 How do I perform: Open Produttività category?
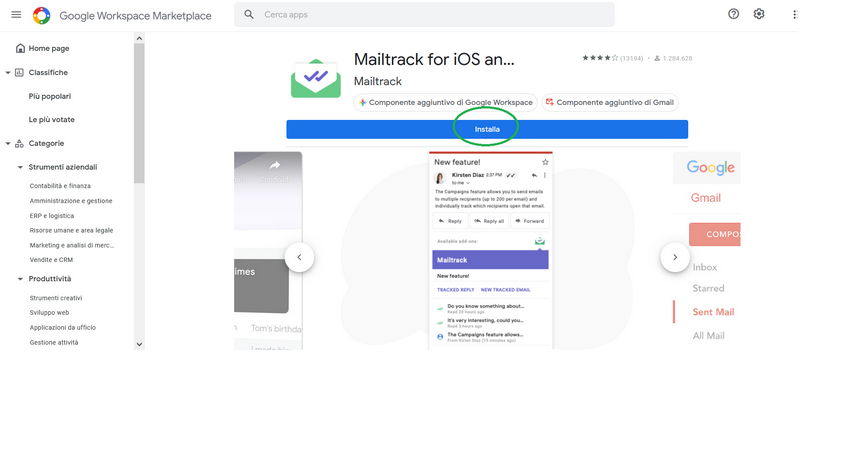(50, 279)
